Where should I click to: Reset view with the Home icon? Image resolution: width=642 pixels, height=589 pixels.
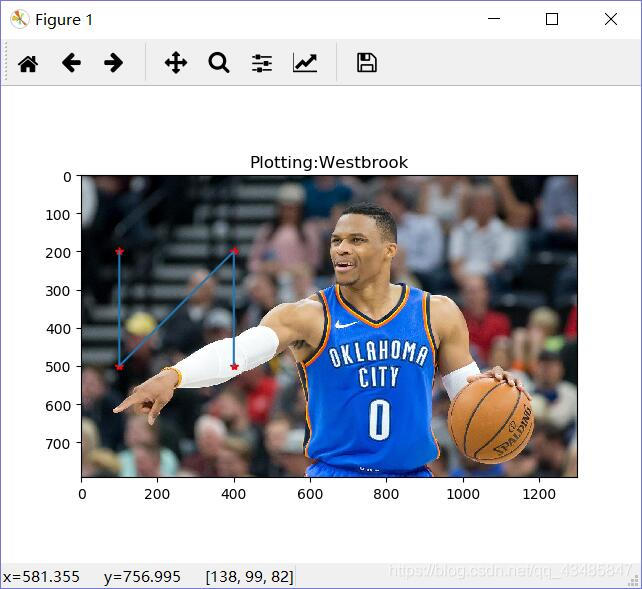(x=28, y=63)
